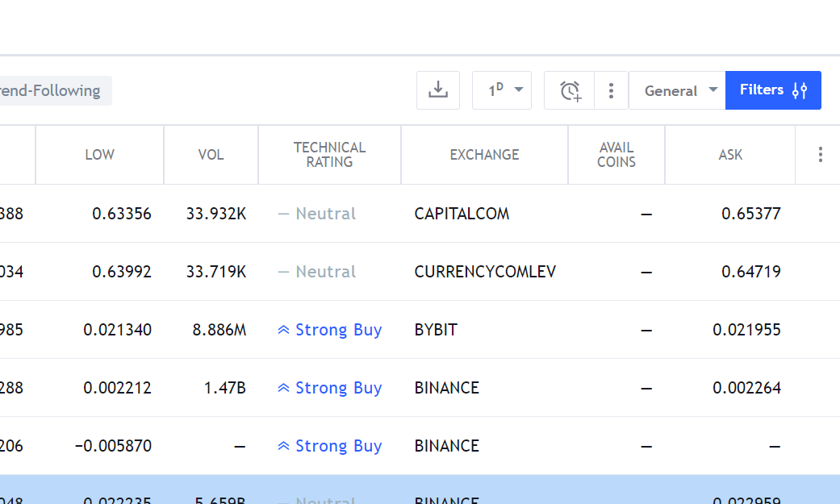This screenshot has height=504, width=840.
Task: Click the ask value 0.021955
Action: [x=746, y=330]
